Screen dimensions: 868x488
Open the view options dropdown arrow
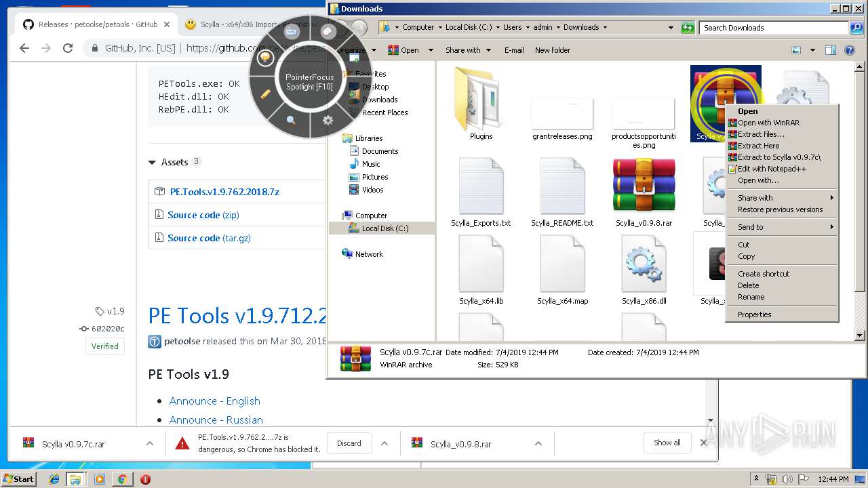(x=812, y=50)
